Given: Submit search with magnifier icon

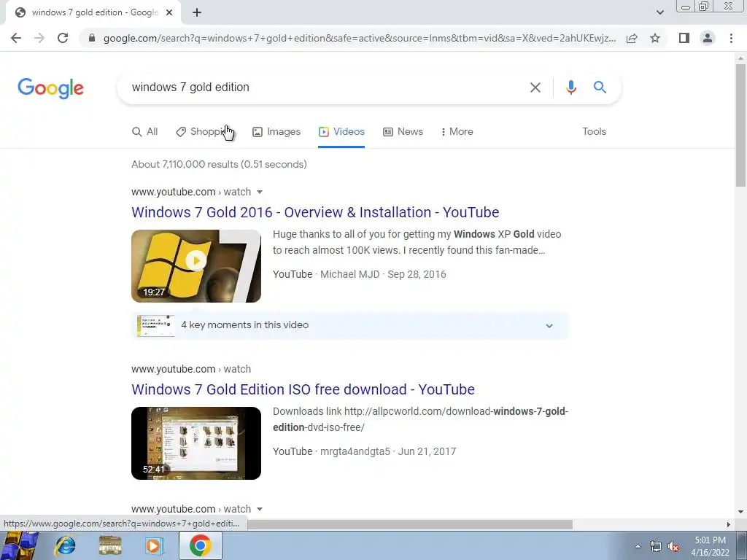Looking at the screenshot, I should 600,87.
